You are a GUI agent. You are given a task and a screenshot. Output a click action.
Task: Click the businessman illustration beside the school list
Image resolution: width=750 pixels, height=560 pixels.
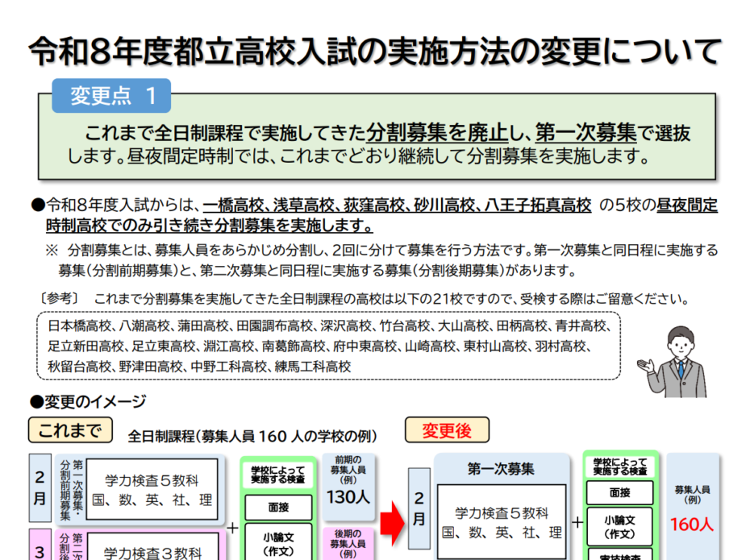tap(673, 362)
